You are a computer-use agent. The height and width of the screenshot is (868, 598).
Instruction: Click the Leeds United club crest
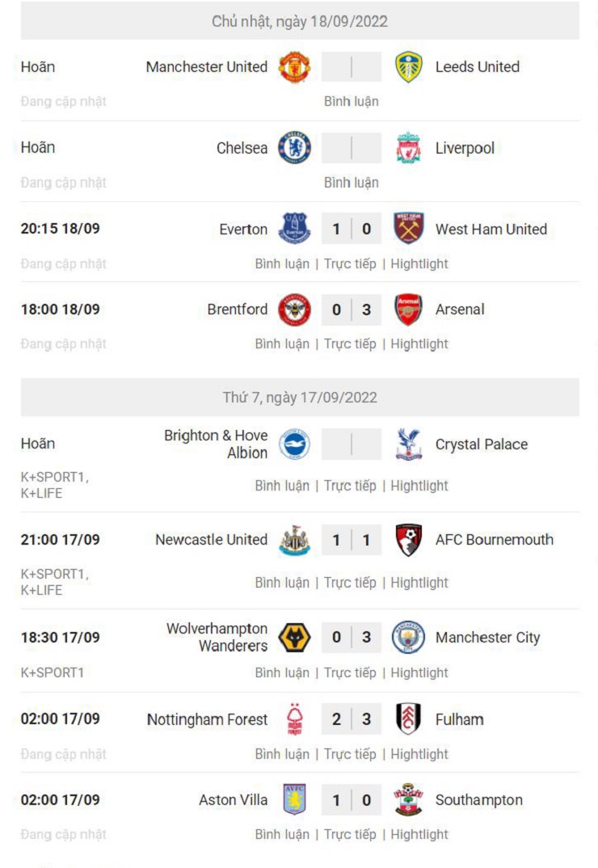(409, 67)
